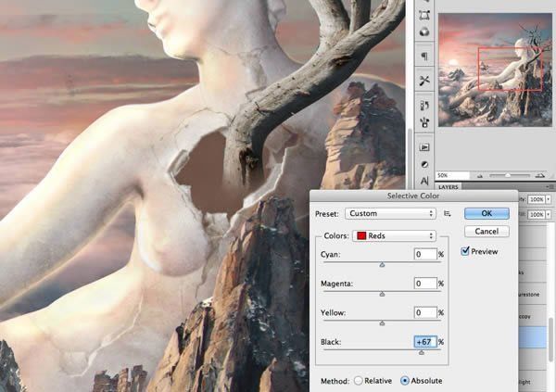
Task: Adjust the Magenta slider handle
Action: (x=382, y=294)
